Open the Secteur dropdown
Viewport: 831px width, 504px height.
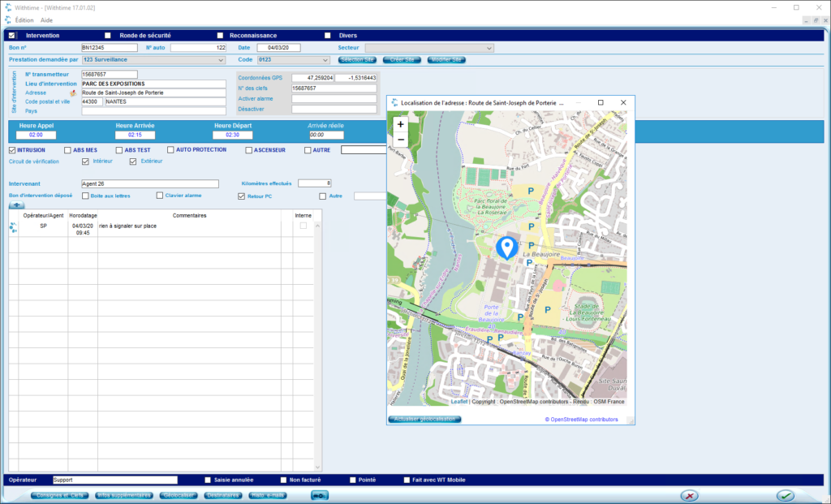pyautogui.click(x=429, y=48)
